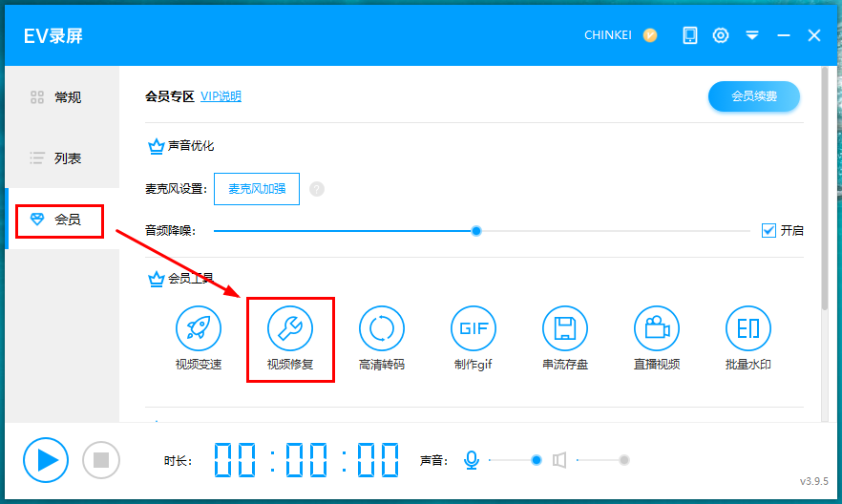Mute the speaker volume icon
Image resolution: width=842 pixels, height=504 pixels.
pyautogui.click(x=559, y=460)
